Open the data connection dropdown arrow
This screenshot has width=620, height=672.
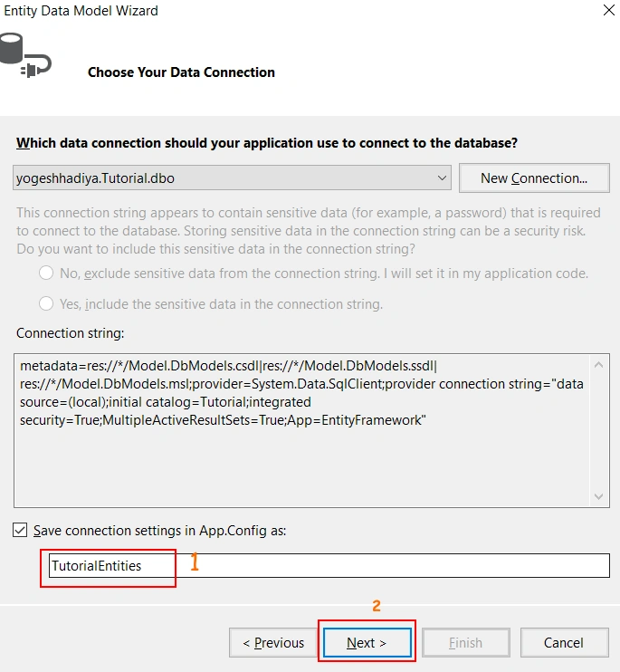(x=442, y=178)
